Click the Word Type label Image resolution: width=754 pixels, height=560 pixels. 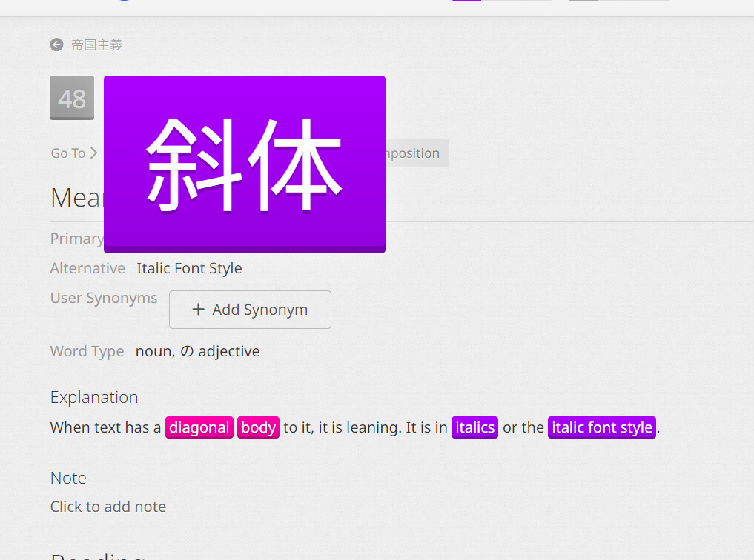pyautogui.click(x=87, y=352)
